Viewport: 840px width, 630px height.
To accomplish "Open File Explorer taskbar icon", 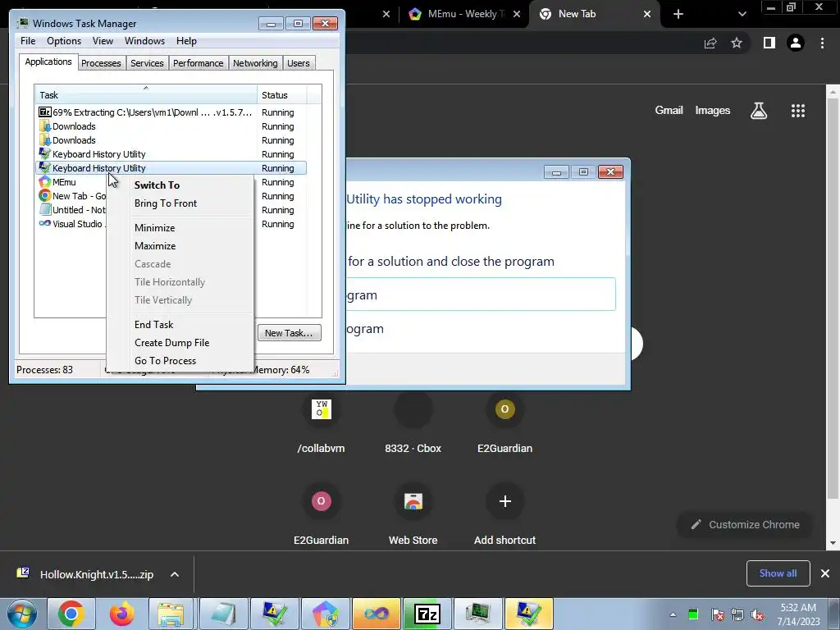I will coord(172,614).
